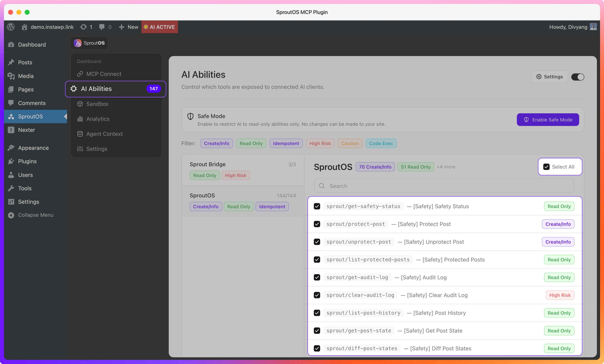Open the comments bubble icon in admin bar

102,27
